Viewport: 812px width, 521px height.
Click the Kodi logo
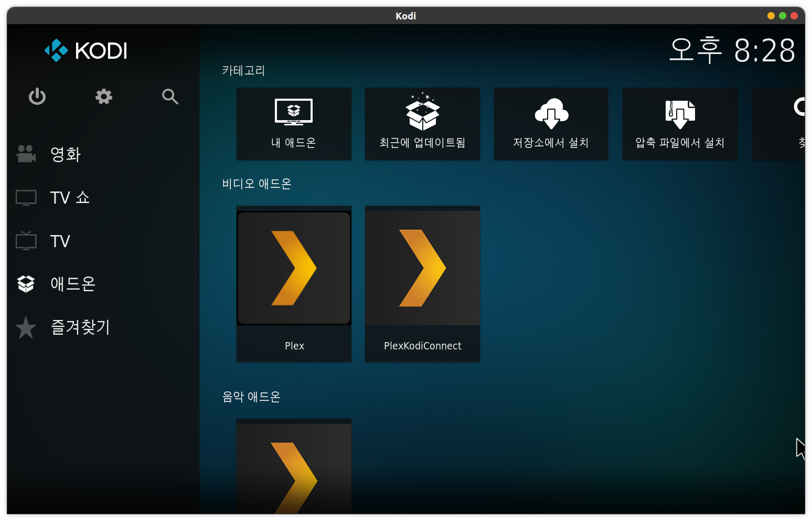point(86,50)
